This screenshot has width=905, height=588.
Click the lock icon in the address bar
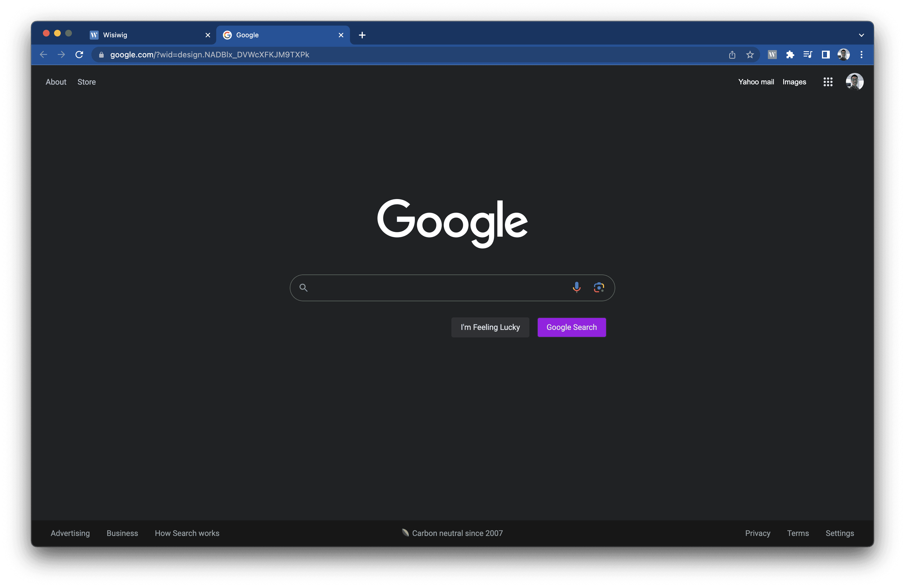[101, 55]
